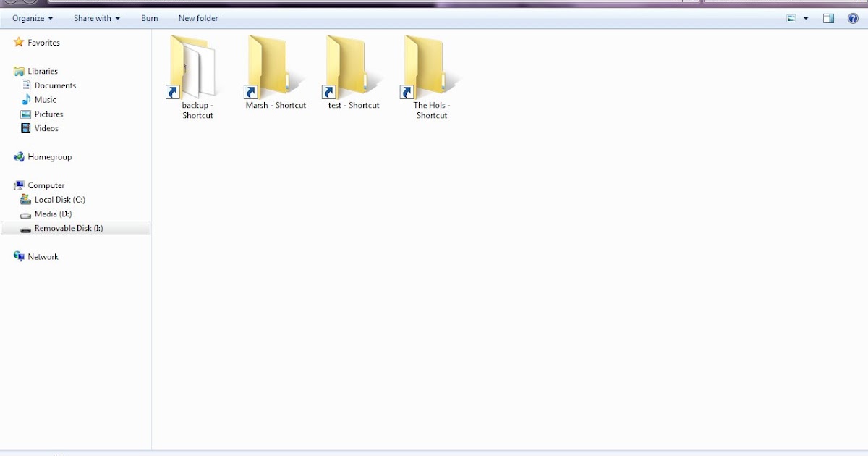Expand the Organize dropdown menu
This screenshot has width=868, height=456.
coord(30,18)
